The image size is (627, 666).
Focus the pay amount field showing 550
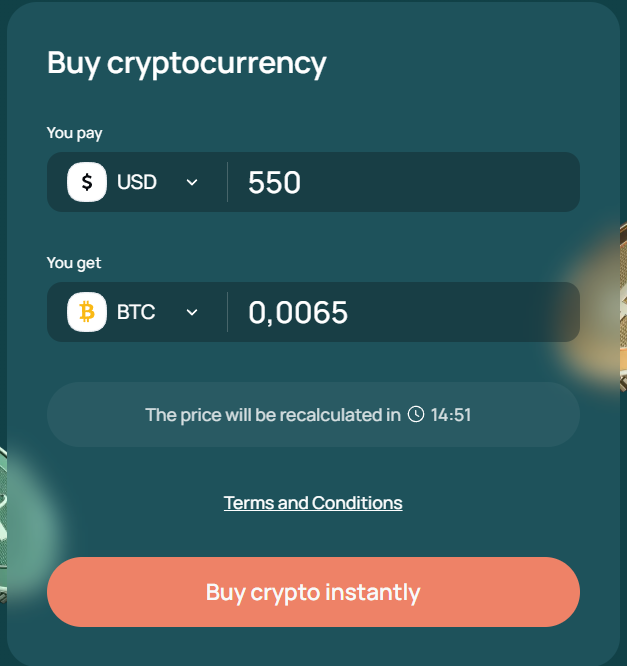click(400, 182)
